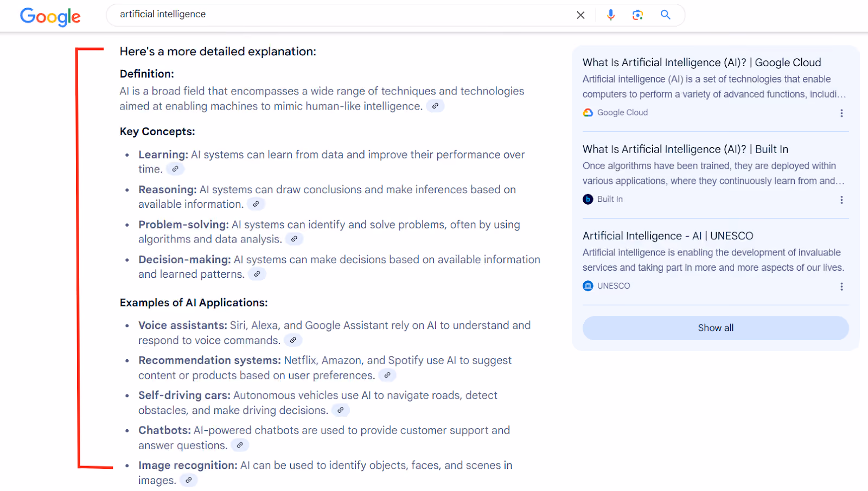Open more options for UNESCO result
Image resolution: width=868 pixels, height=491 pixels.
click(x=841, y=286)
